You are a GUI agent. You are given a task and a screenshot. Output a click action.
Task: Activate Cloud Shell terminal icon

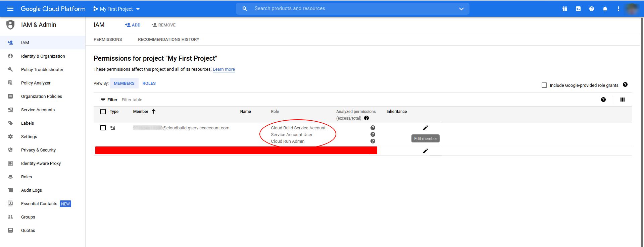coord(578,9)
